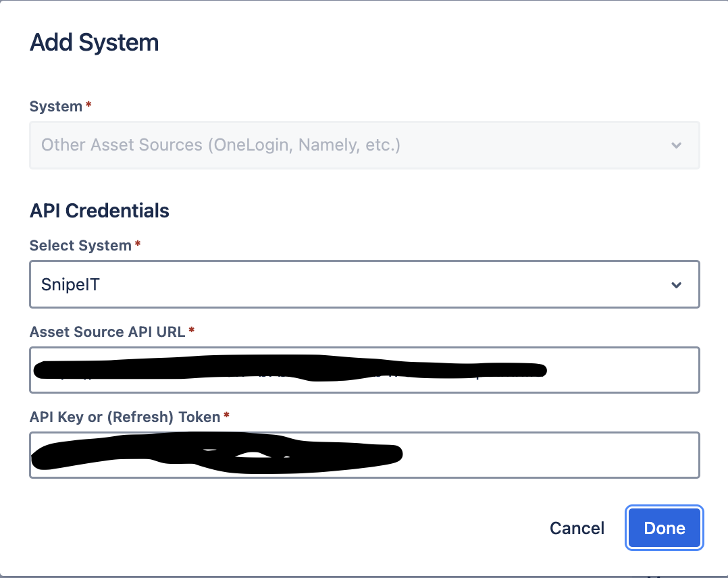Screen dimensions: 728x578
Task: Click the red asterisk beside Asset Source API URL
Action: 191,330
